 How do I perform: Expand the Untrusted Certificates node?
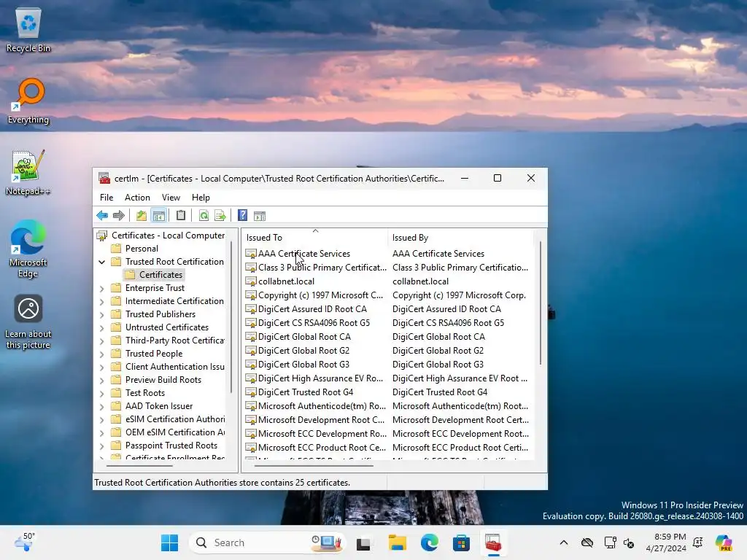click(102, 327)
